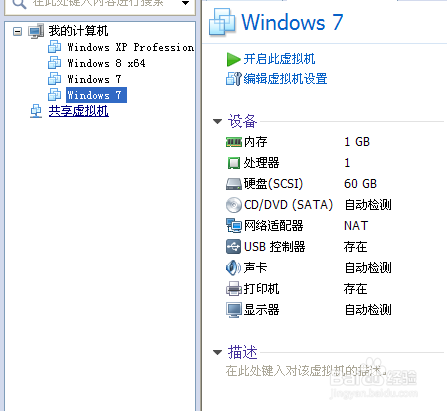Screen dimensions: 447x411
Task: Open the library search dropdown arrow
Action: tap(185, 3)
